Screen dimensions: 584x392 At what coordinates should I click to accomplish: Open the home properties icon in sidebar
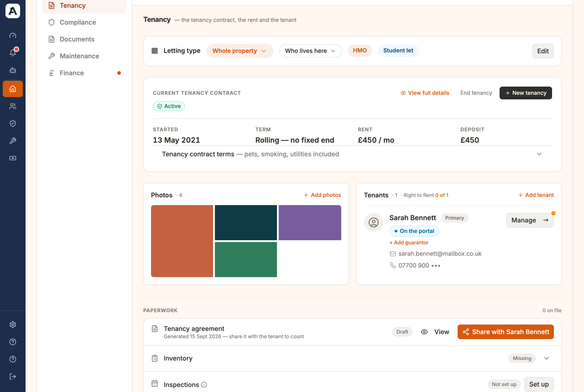pos(13,89)
